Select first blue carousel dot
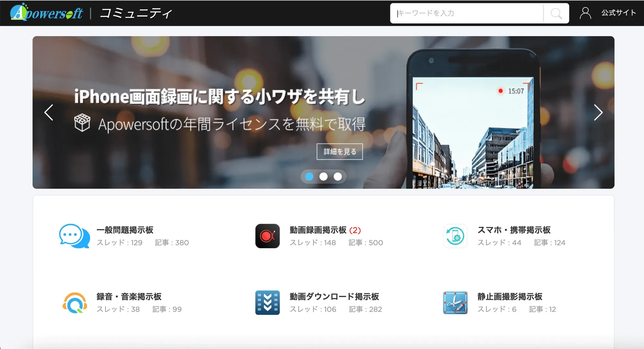 pyautogui.click(x=309, y=176)
